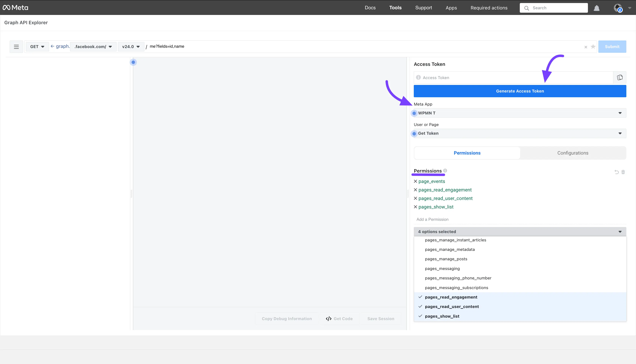Check pages_manage_posts option
The width and height of the screenshot is (636, 364).
tap(446, 259)
